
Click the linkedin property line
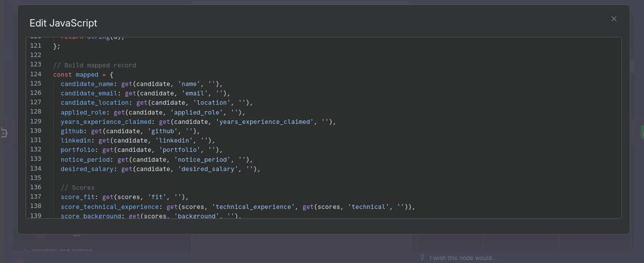point(137,141)
